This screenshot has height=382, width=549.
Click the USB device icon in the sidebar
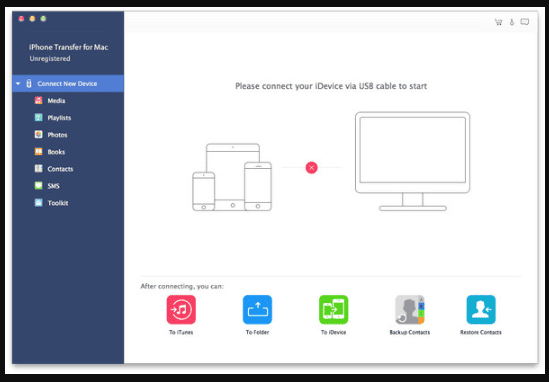pos(29,83)
